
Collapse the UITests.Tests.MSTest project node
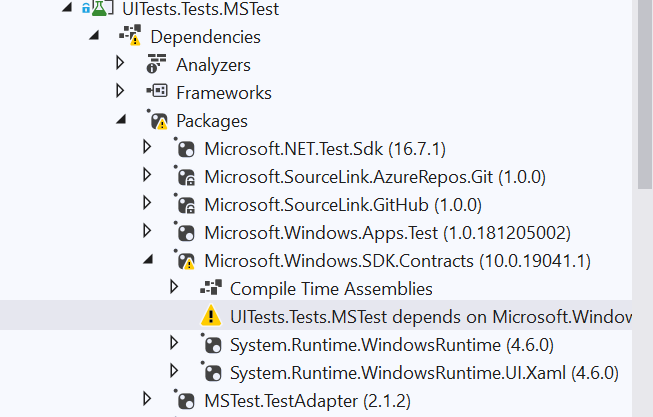click(66, 9)
